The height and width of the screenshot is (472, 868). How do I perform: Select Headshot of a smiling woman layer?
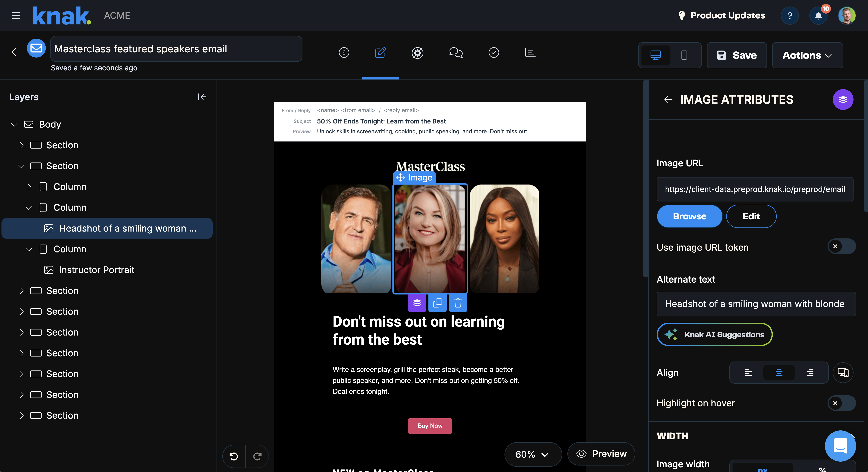(107, 229)
